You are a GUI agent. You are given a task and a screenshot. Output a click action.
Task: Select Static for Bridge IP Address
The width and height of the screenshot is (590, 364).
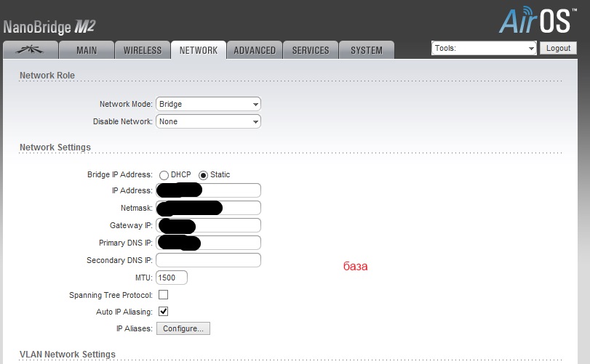point(203,175)
